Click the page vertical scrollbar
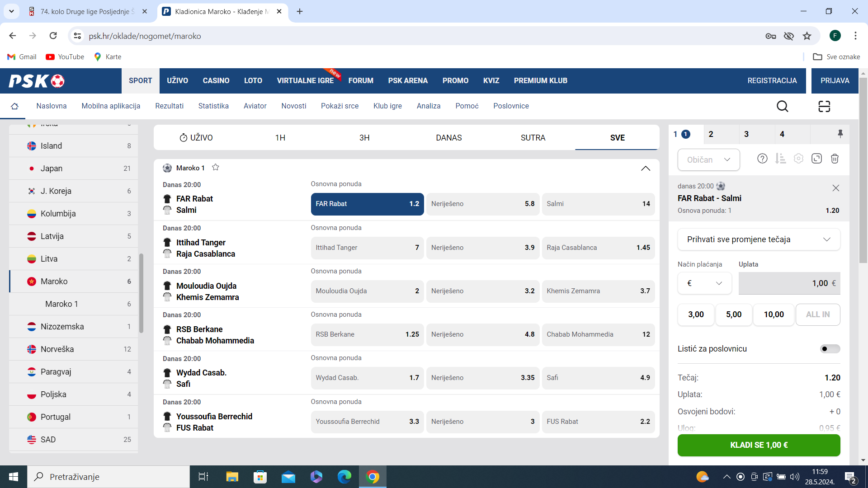 tap(863, 170)
